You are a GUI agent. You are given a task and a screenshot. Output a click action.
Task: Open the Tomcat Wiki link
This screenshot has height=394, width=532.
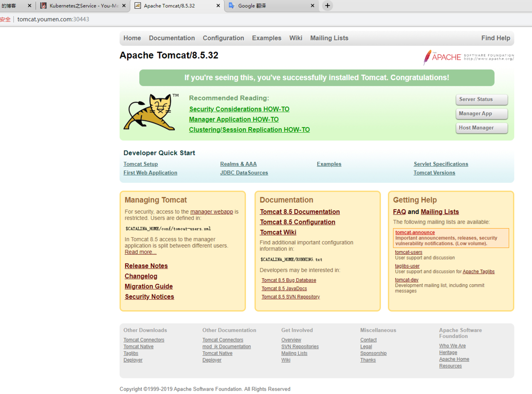pos(278,232)
